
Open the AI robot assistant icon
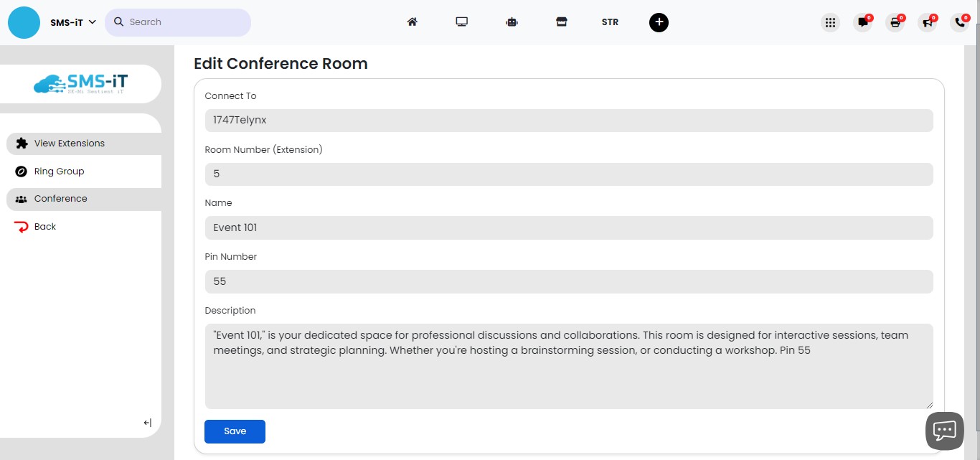pos(512,22)
